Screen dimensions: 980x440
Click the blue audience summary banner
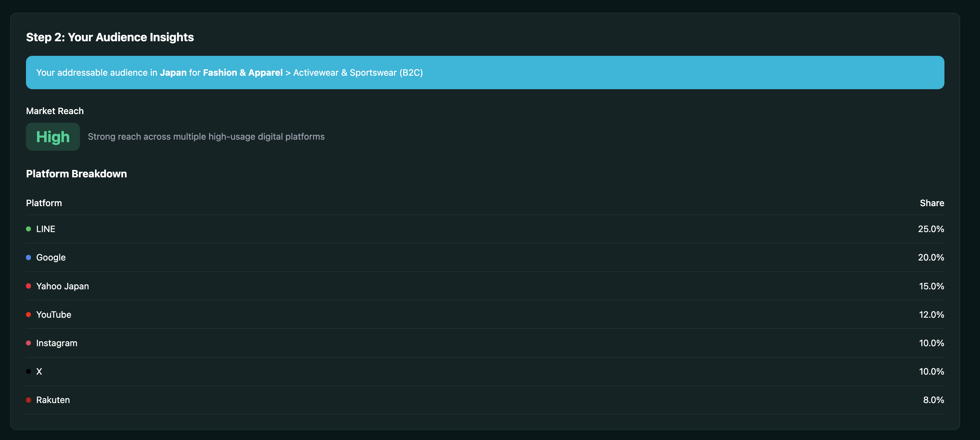tap(485, 72)
